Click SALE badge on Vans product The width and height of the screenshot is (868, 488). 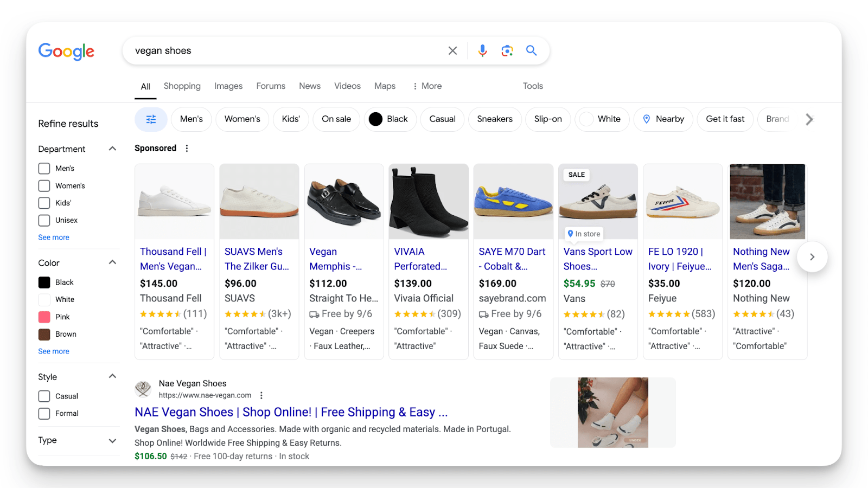(x=576, y=175)
